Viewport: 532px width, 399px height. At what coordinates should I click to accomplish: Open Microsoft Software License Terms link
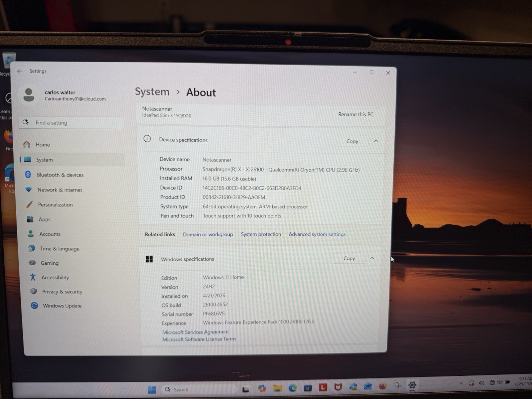(x=199, y=339)
